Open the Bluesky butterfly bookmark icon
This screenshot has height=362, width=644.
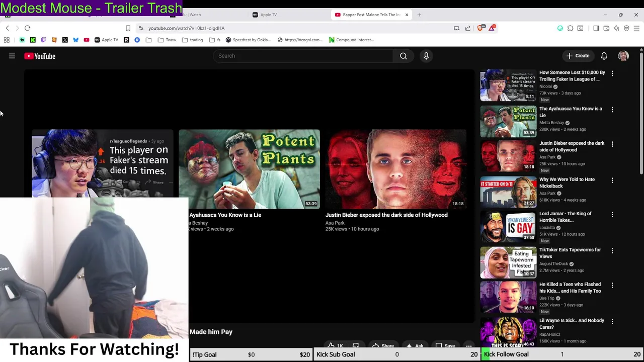point(76,40)
